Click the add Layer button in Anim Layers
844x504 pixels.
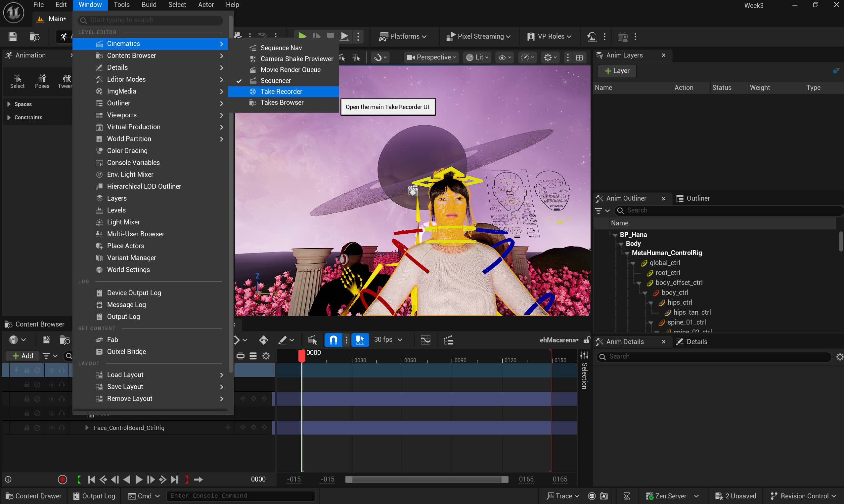click(x=617, y=71)
